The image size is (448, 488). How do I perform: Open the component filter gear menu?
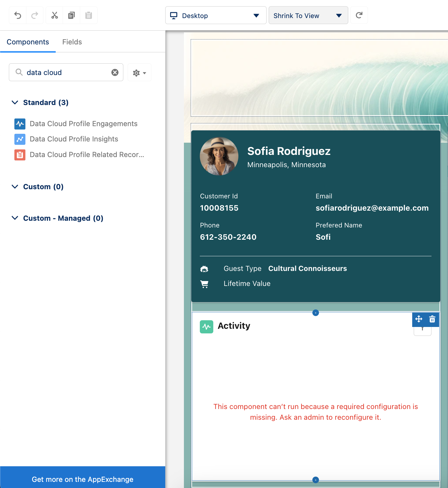point(139,73)
